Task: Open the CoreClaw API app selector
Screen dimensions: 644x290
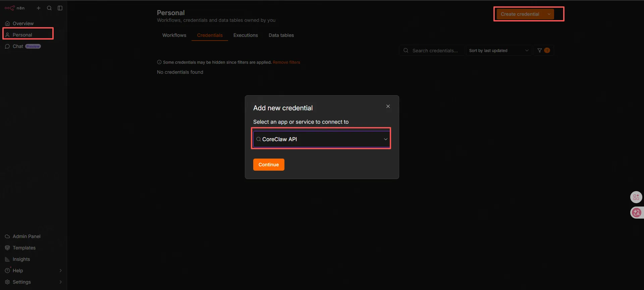Action: point(321,139)
